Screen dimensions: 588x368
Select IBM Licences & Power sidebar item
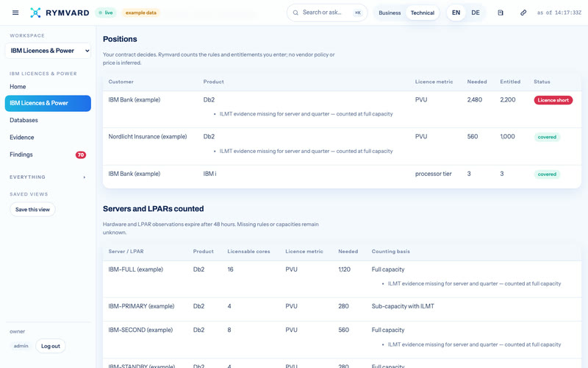[48, 103]
